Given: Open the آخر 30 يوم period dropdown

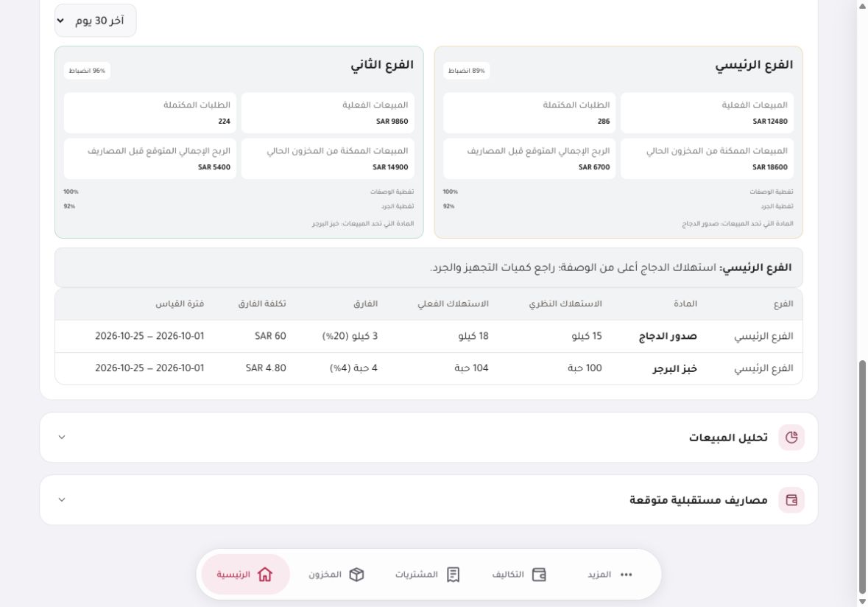Looking at the screenshot, I should tap(95, 21).
